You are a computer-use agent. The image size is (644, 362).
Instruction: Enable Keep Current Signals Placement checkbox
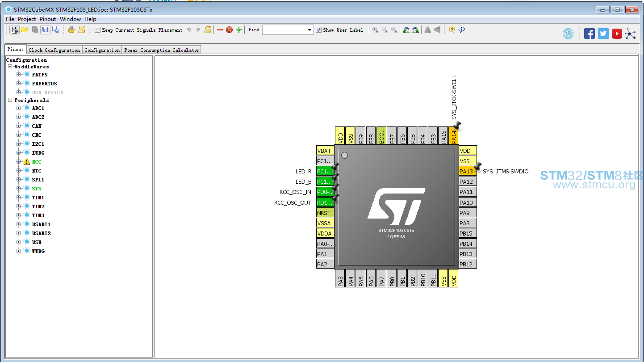(98, 30)
